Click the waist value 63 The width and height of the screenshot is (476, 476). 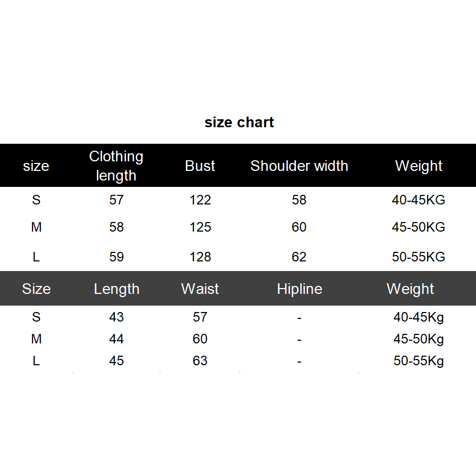pos(200,360)
